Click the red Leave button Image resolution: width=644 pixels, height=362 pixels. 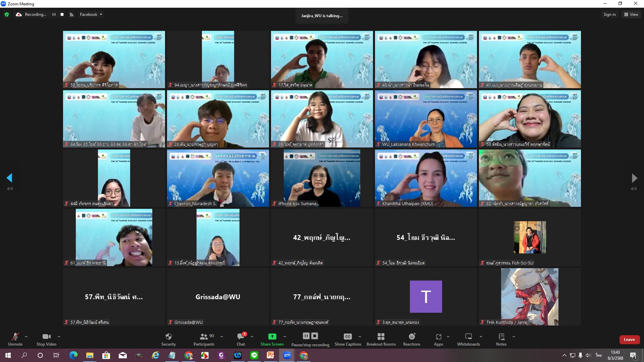coord(629,340)
